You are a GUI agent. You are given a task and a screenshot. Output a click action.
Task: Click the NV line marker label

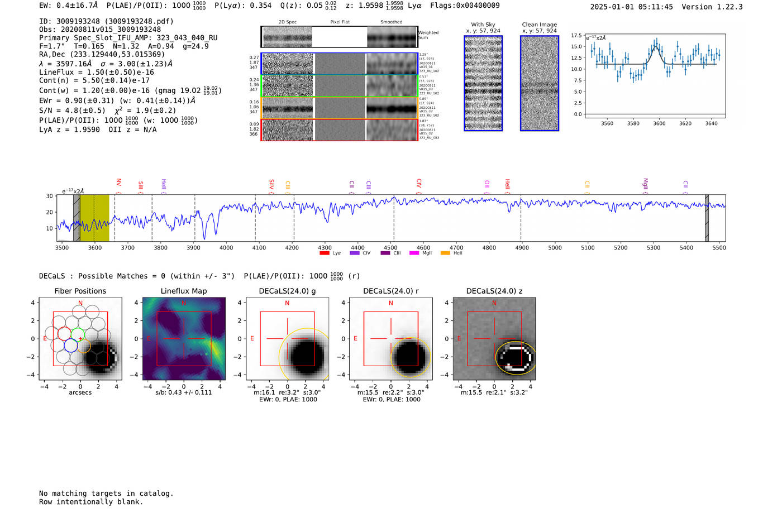pyautogui.click(x=118, y=183)
